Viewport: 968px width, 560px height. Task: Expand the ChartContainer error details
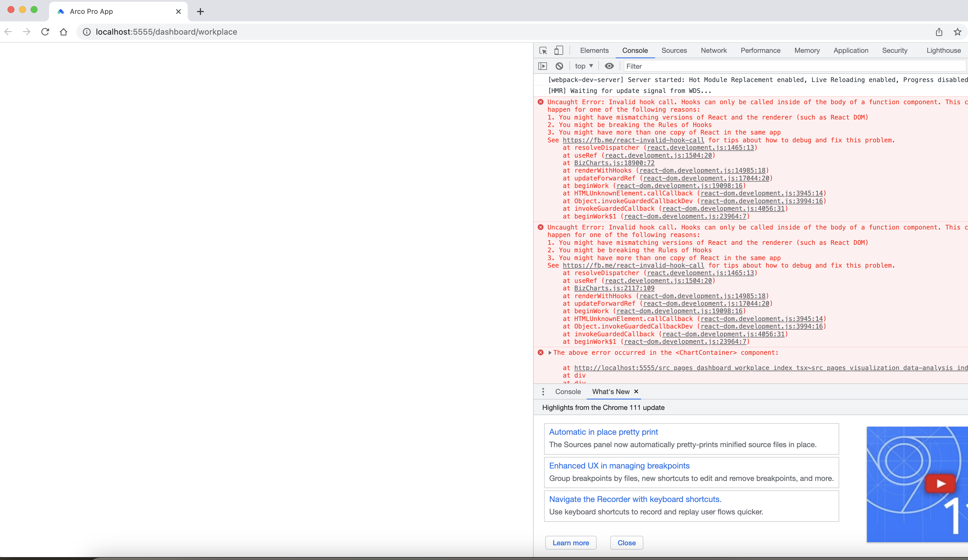(549, 352)
